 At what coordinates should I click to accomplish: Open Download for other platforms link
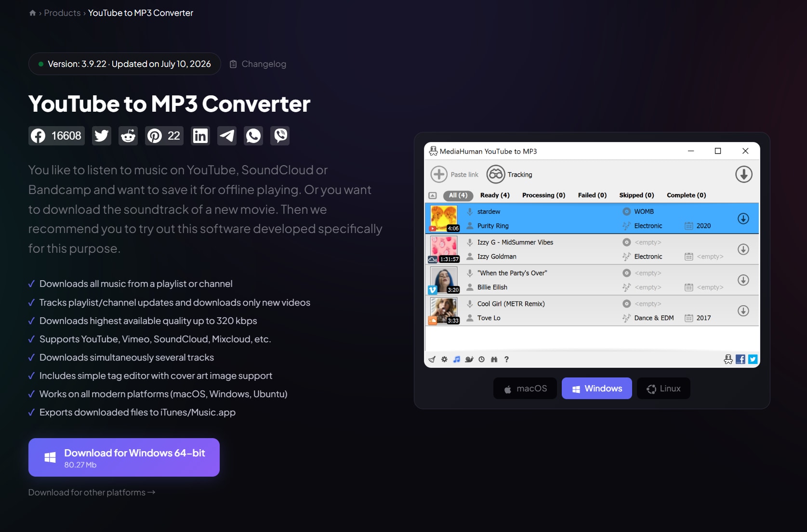click(x=92, y=493)
